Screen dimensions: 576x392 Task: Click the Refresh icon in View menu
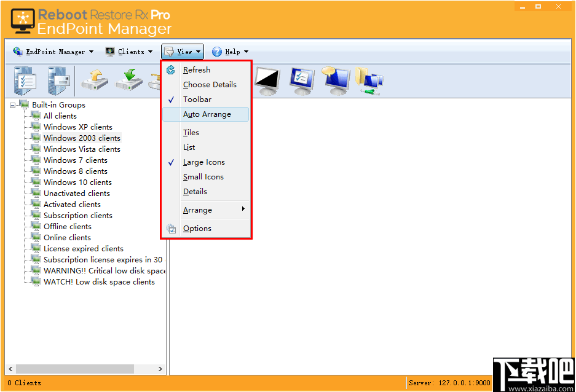point(171,70)
